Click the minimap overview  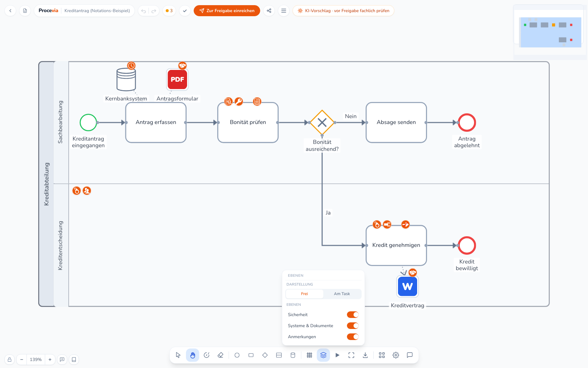(550, 32)
